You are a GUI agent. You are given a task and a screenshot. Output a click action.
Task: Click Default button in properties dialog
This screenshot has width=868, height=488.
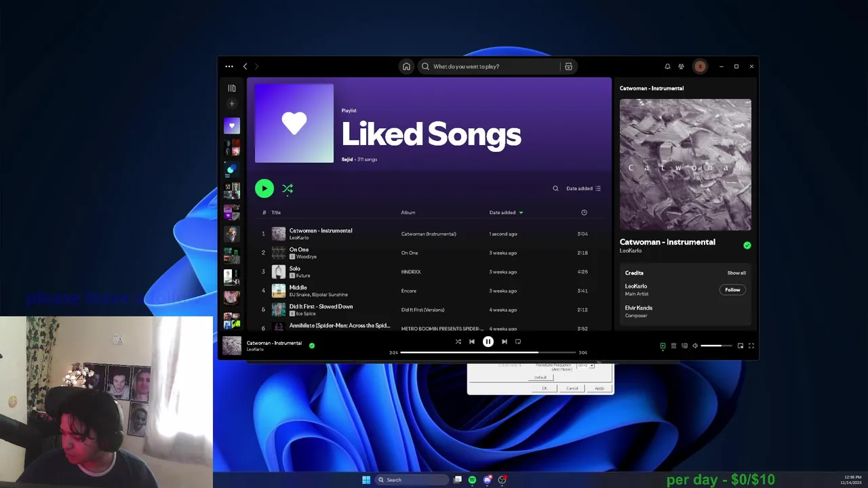click(x=540, y=378)
